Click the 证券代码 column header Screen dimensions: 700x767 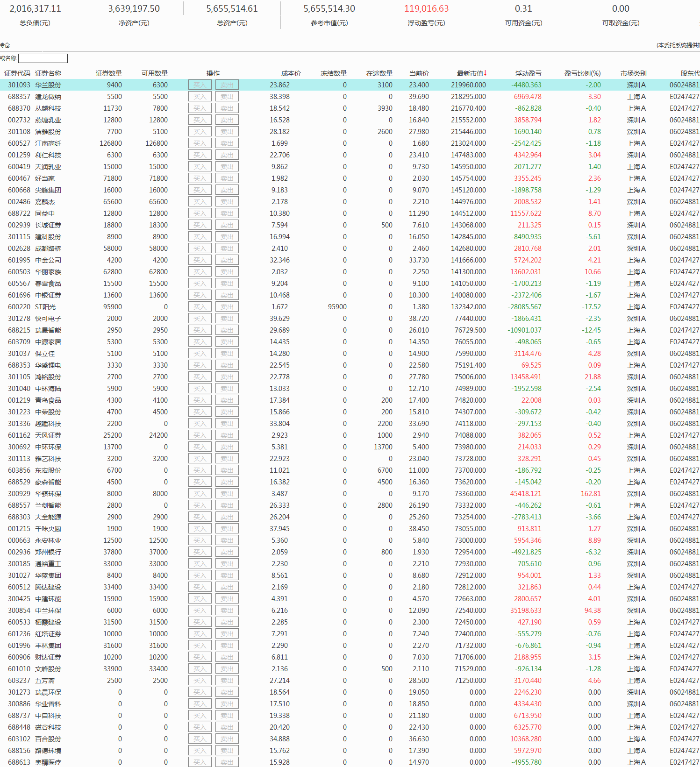17,73
